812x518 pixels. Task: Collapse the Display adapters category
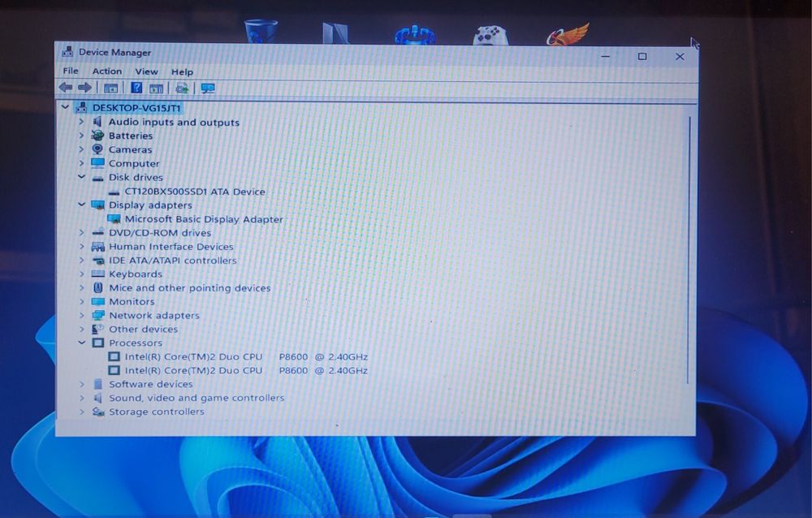81,204
